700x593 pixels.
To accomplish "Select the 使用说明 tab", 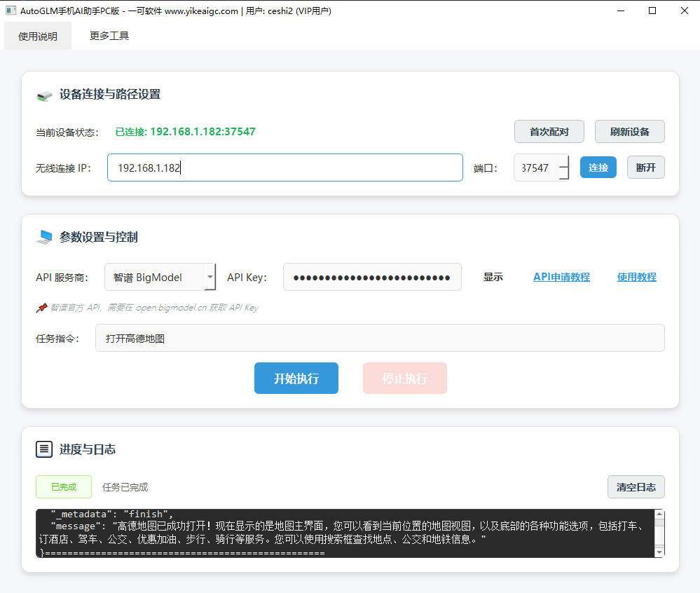I will click(x=38, y=35).
